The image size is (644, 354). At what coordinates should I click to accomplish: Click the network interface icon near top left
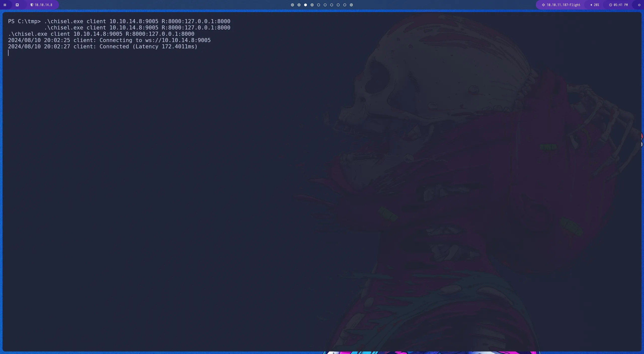click(x=17, y=5)
